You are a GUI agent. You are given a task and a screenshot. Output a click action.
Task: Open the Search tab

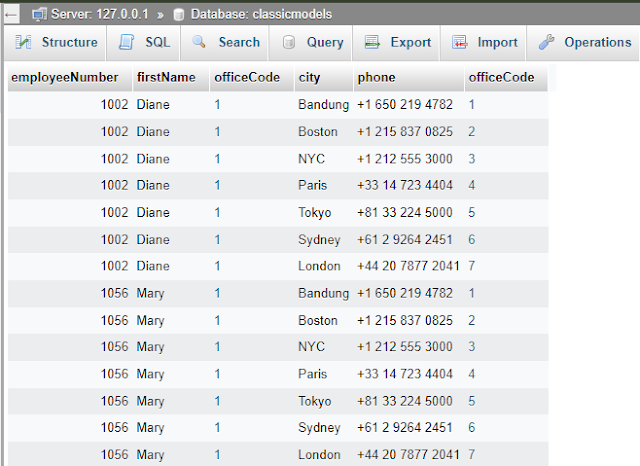(225, 42)
